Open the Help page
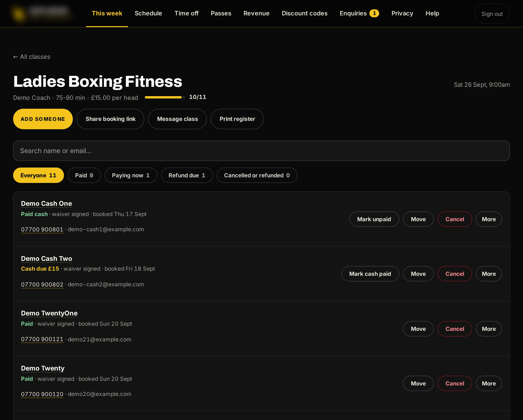Image resolution: width=523 pixels, height=420 pixels. (432, 13)
